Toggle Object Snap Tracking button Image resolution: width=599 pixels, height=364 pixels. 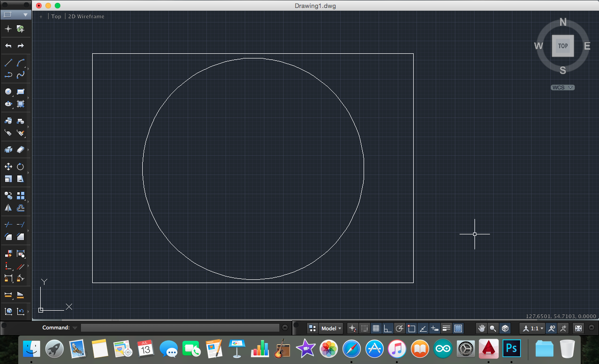click(423, 328)
